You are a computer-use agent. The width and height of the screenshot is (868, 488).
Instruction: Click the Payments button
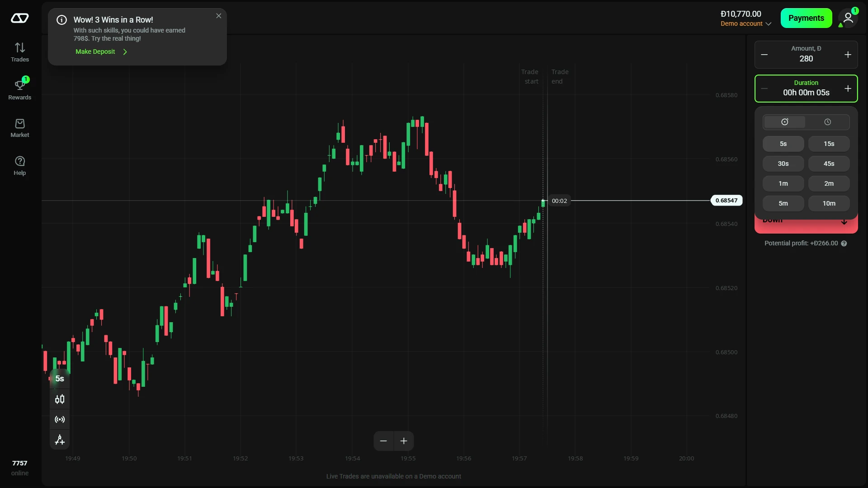point(806,18)
